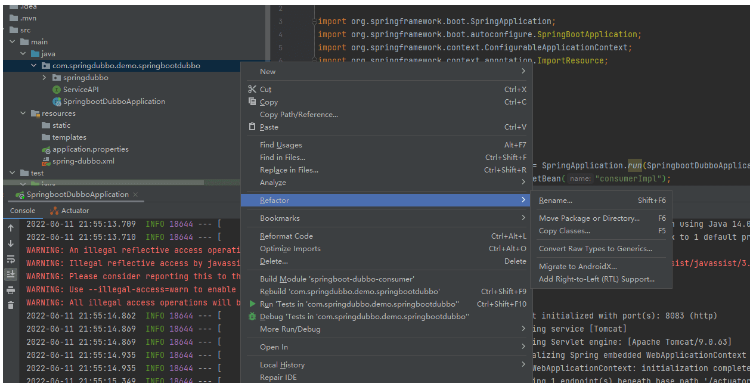
Task: Click the Debug tests bug icon
Action: 252,316
